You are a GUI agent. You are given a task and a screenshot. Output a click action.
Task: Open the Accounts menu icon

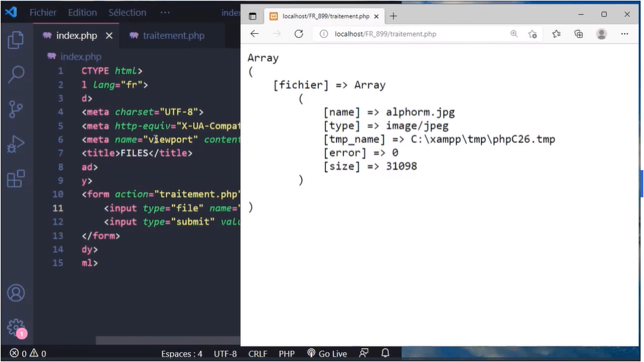coord(16,293)
